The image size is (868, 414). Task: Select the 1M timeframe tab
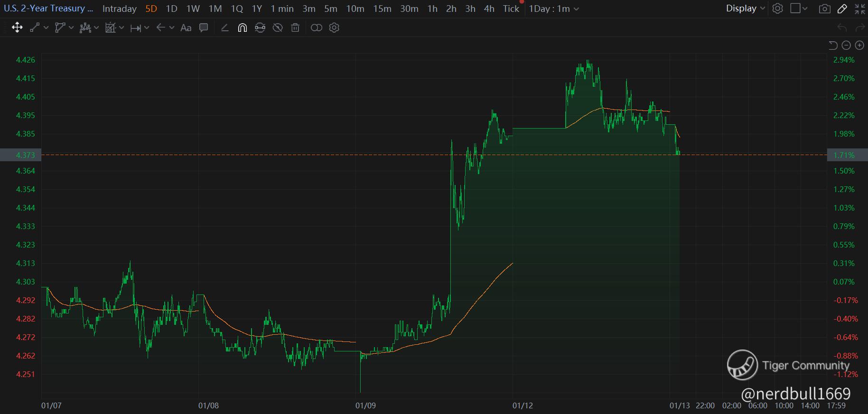pos(215,9)
